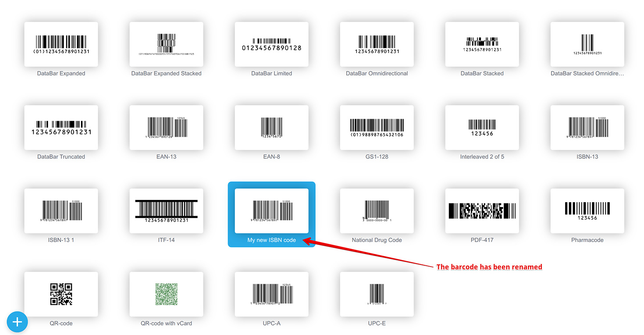Open the UPC-E barcode

click(377, 294)
